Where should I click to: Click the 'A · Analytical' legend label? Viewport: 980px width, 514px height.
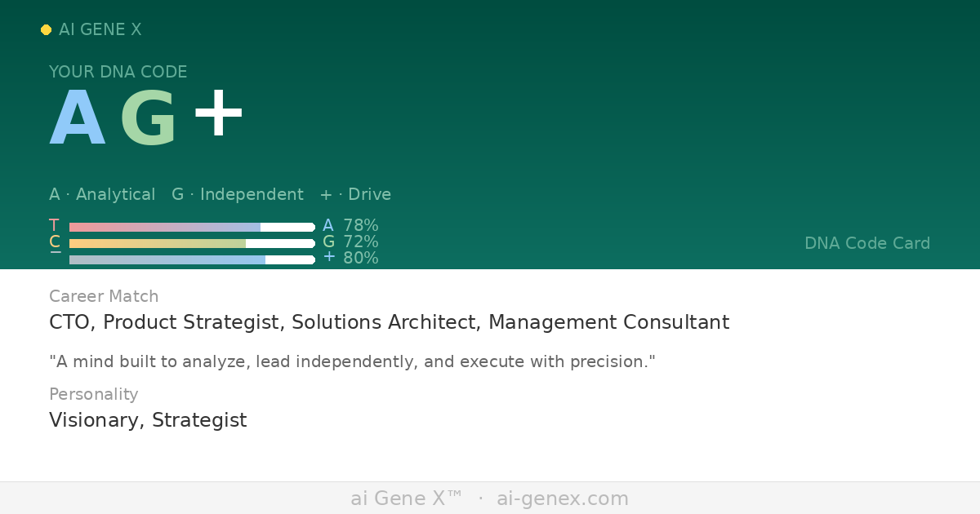102,195
